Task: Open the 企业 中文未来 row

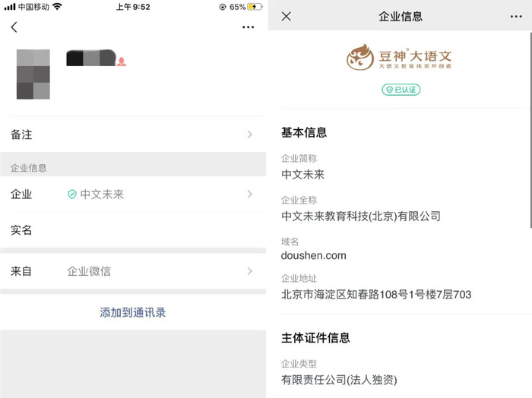Action: (x=133, y=194)
